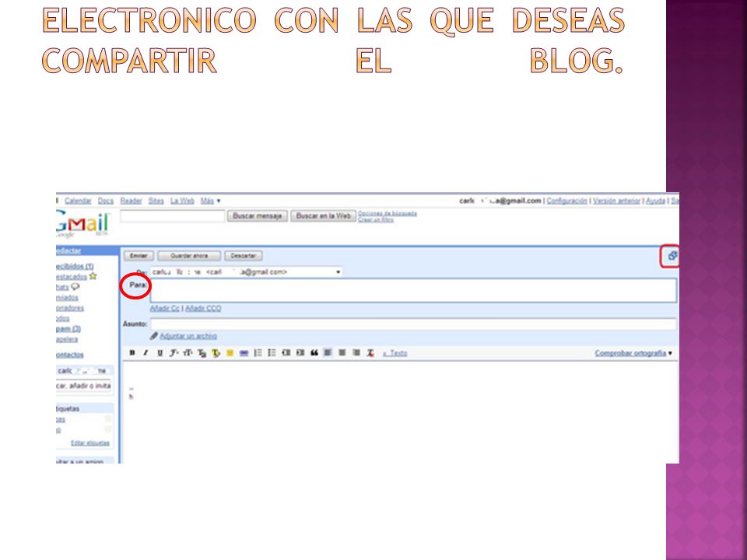747x560 pixels.
Task: Insert a hyperlink using the link icon
Action: click(244, 353)
